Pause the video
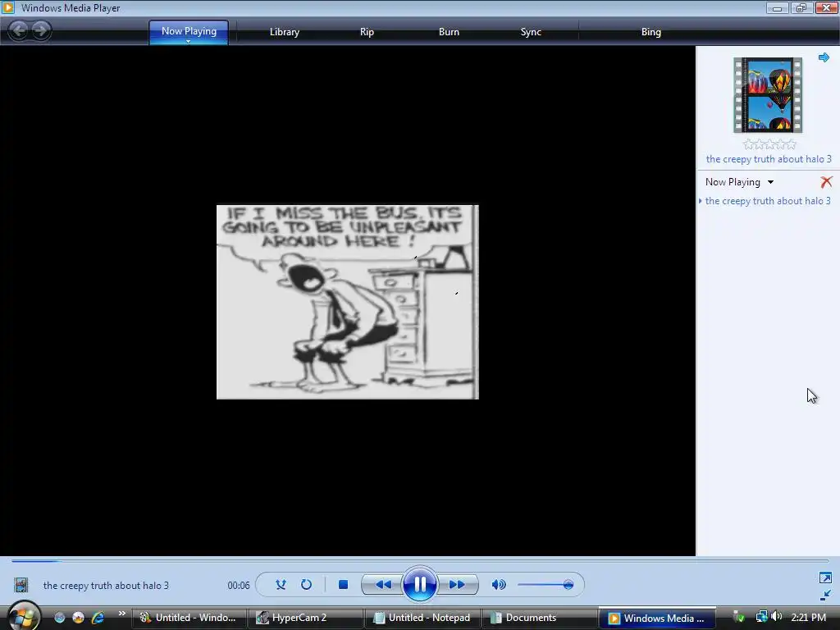Image resolution: width=840 pixels, height=630 pixels. tap(419, 584)
